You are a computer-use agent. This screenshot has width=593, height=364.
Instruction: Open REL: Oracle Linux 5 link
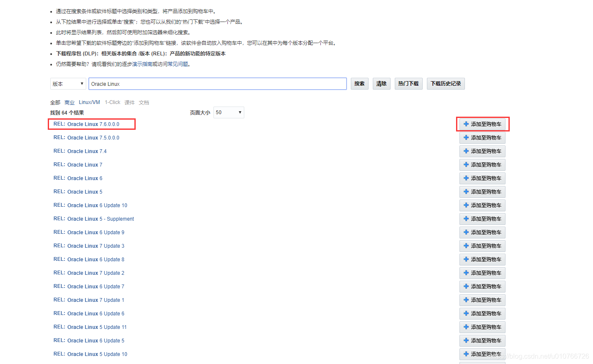(78, 192)
